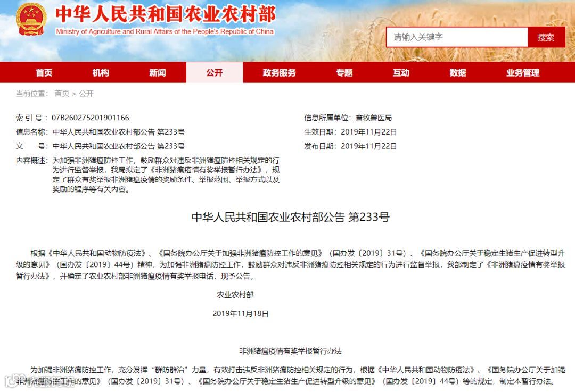The width and height of the screenshot is (575, 392).
Task: Open the 新闻 navigation tab
Action: (x=158, y=72)
